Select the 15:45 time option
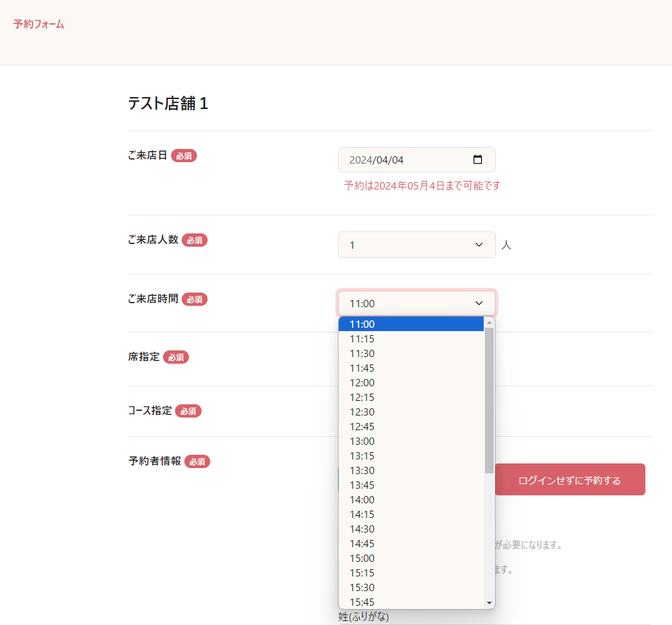 tap(362, 602)
